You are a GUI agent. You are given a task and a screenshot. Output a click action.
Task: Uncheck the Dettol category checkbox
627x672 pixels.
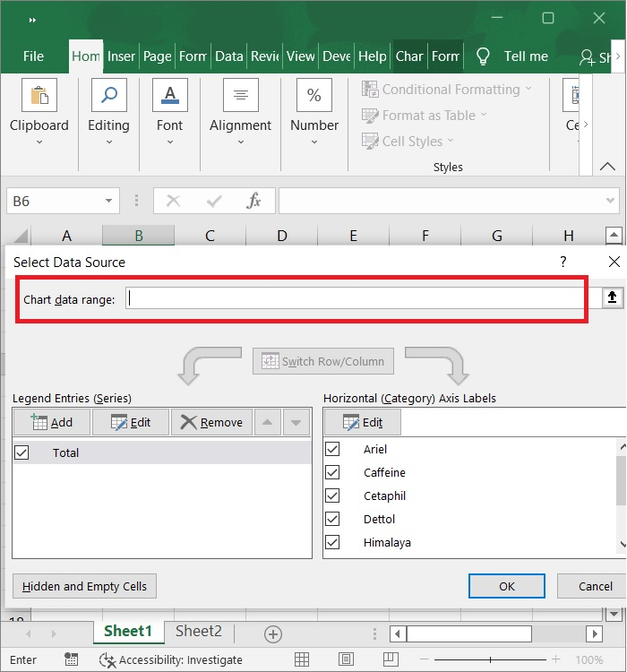pyautogui.click(x=332, y=519)
